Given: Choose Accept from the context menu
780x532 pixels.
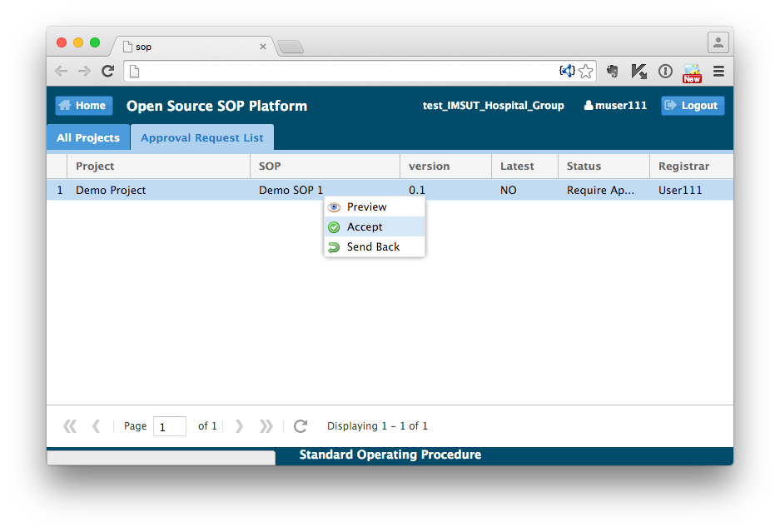Looking at the screenshot, I should (375, 226).
